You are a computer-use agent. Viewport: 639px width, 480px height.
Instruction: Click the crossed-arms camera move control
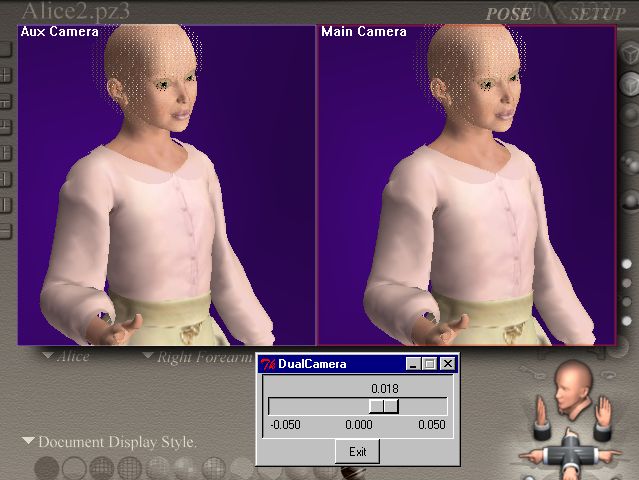pyautogui.click(x=571, y=454)
